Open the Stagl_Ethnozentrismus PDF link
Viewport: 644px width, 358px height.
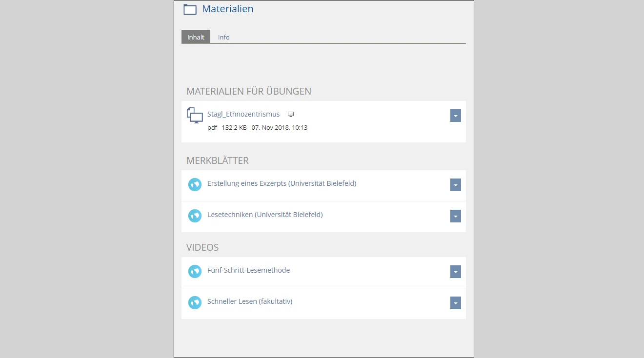coord(243,114)
